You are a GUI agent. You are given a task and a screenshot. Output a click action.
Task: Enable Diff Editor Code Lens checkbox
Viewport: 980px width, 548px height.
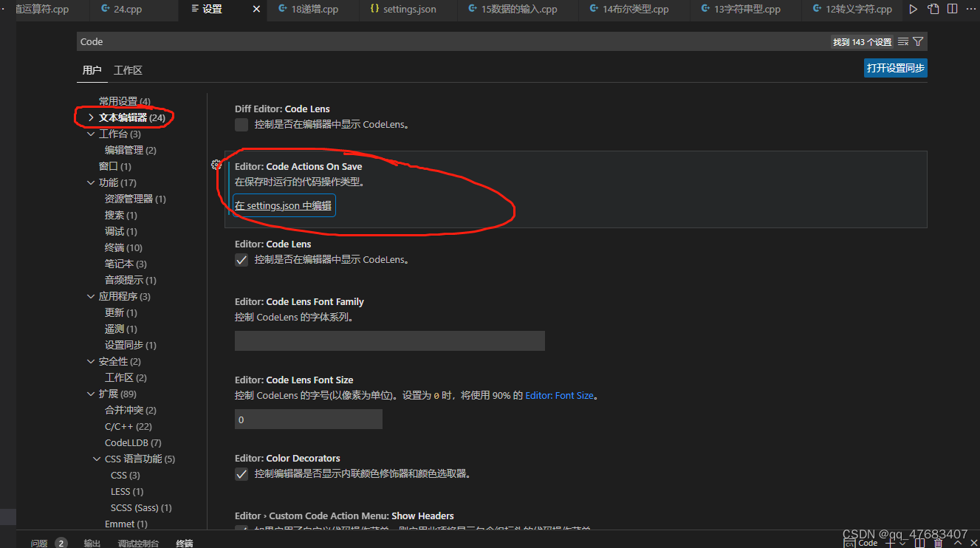tap(241, 125)
